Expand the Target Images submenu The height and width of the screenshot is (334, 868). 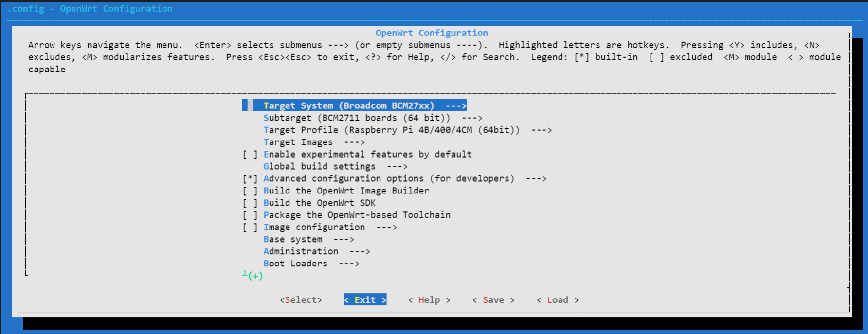(314, 142)
